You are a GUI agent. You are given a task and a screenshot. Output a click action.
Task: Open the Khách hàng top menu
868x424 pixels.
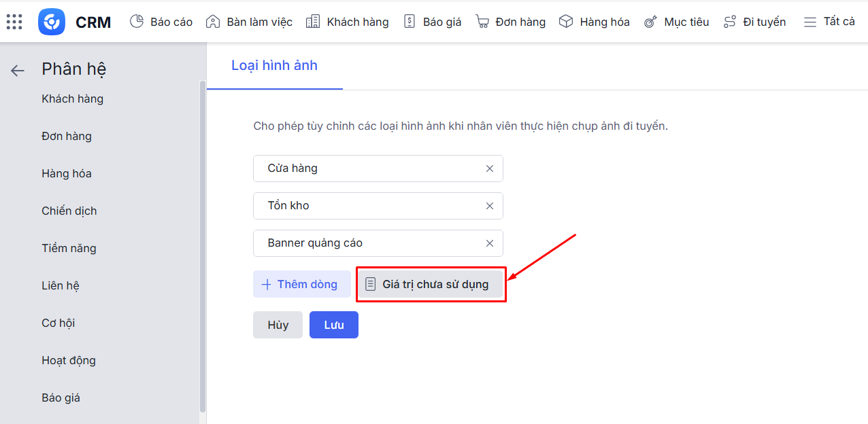[348, 22]
